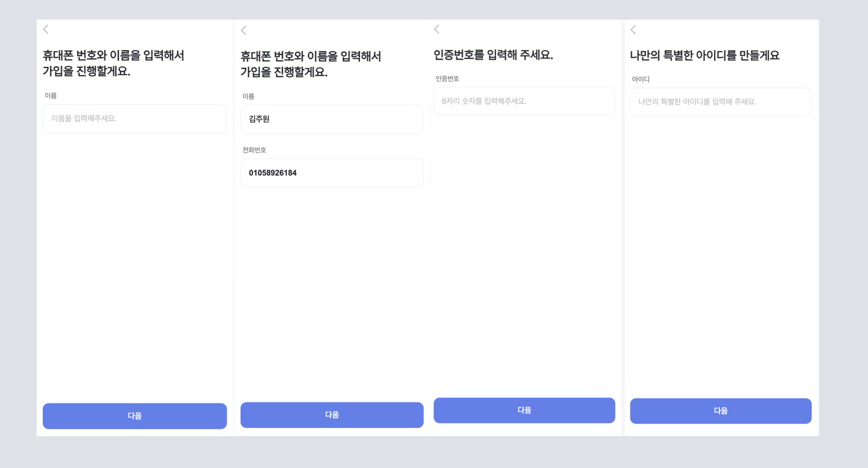Click the 아이디 input field

[720, 102]
